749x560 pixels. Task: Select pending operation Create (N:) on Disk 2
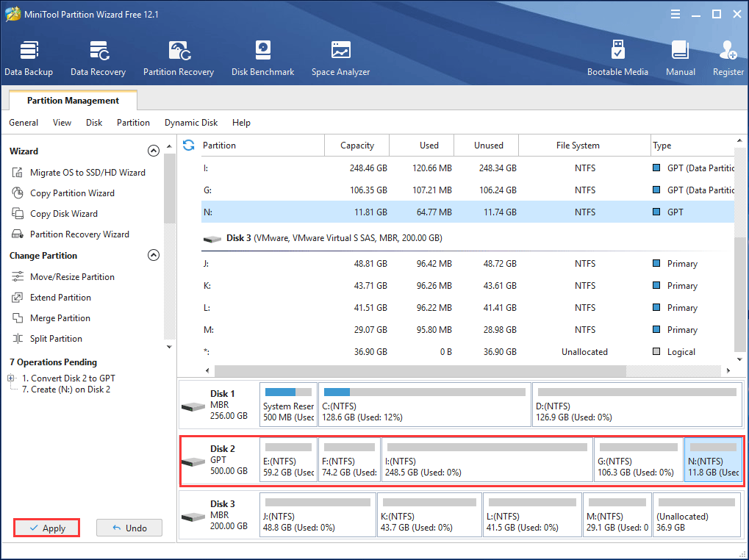[x=66, y=390]
